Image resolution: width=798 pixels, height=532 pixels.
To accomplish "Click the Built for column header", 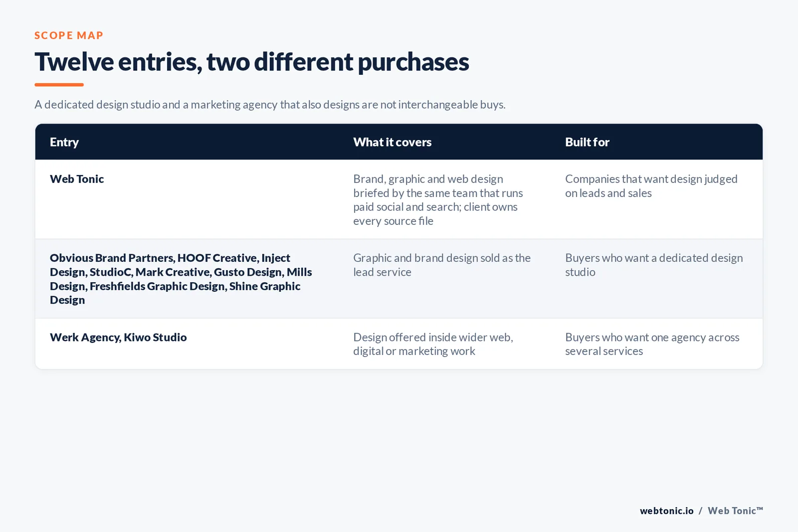I will pyautogui.click(x=587, y=142).
